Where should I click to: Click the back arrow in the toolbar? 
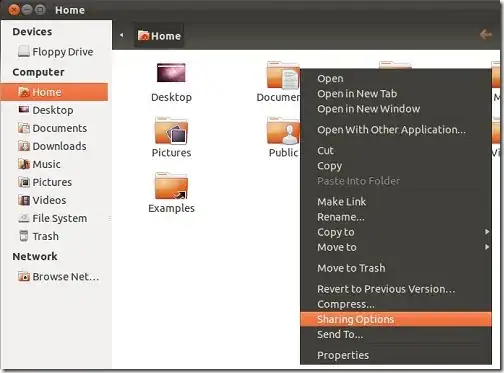click(486, 34)
